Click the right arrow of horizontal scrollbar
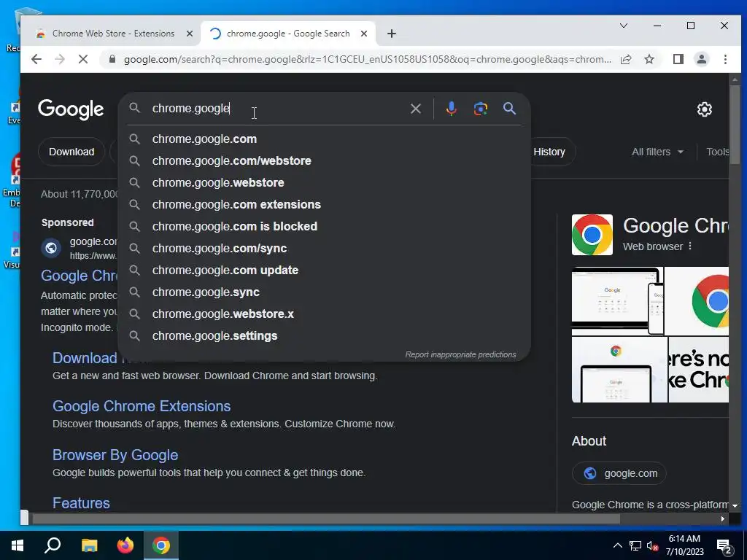This screenshot has height=560, width=747. click(x=723, y=518)
